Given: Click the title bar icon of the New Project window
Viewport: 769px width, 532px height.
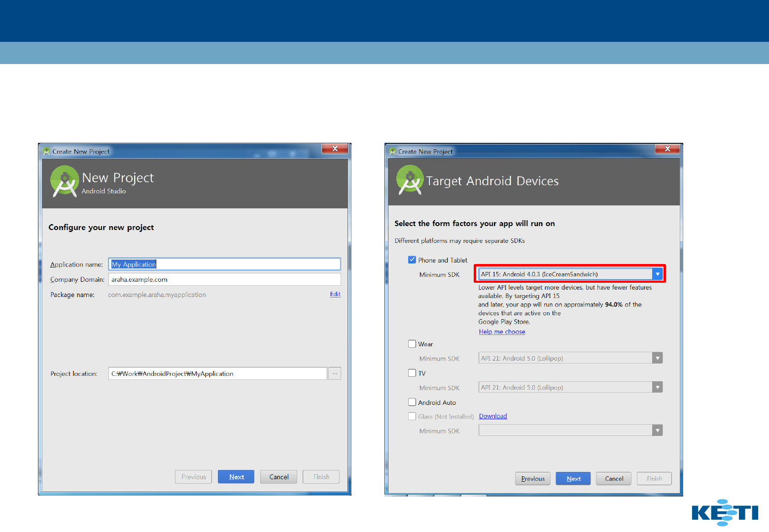Looking at the screenshot, I should click(x=46, y=151).
